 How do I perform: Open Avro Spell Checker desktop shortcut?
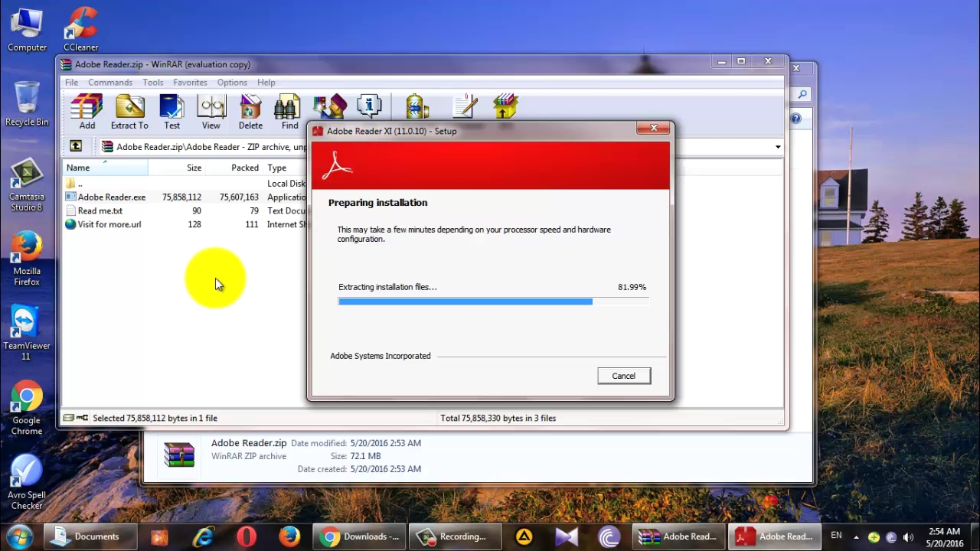(27, 483)
